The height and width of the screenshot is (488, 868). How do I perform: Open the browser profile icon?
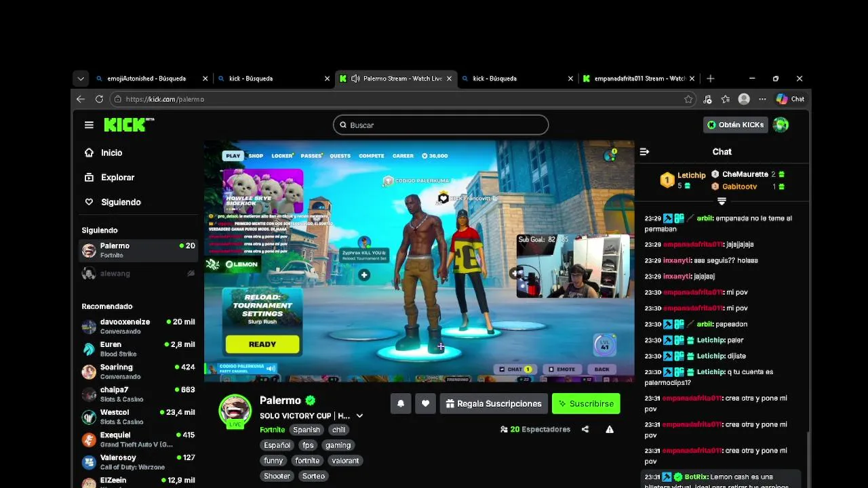[x=744, y=99]
